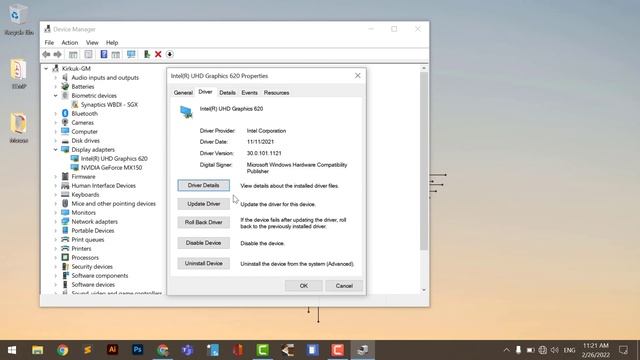The image size is (640, 360).
Task: Click the Windows Start button
Action: pyautogui.click(x=12, y=350)
